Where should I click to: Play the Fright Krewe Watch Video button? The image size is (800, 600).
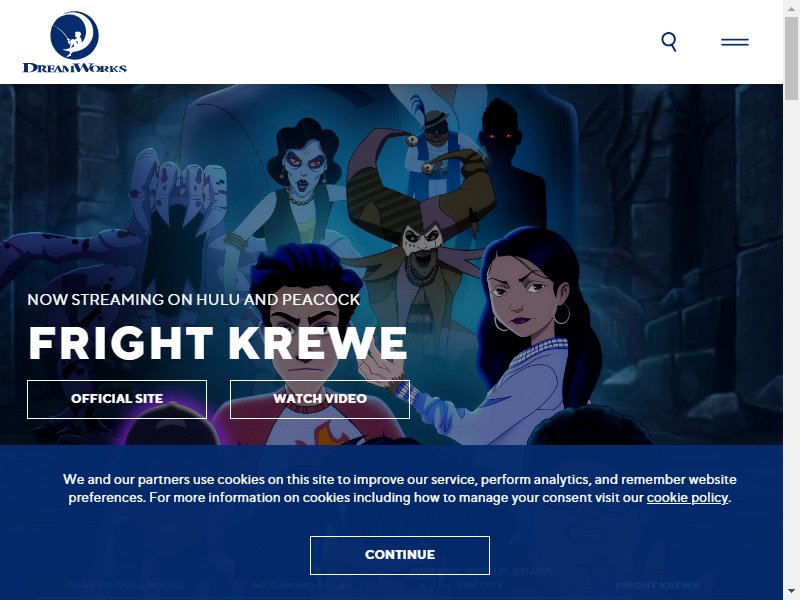(x=320, y=399)
